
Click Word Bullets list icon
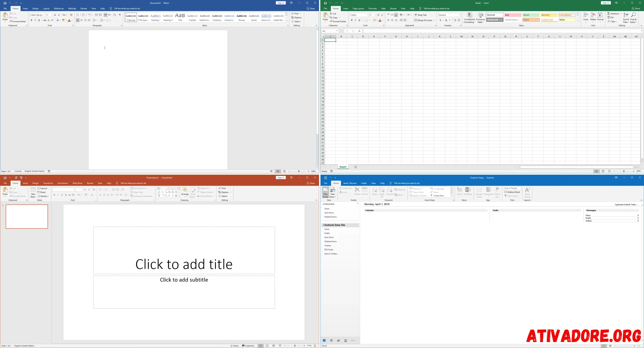pos(78,15)
